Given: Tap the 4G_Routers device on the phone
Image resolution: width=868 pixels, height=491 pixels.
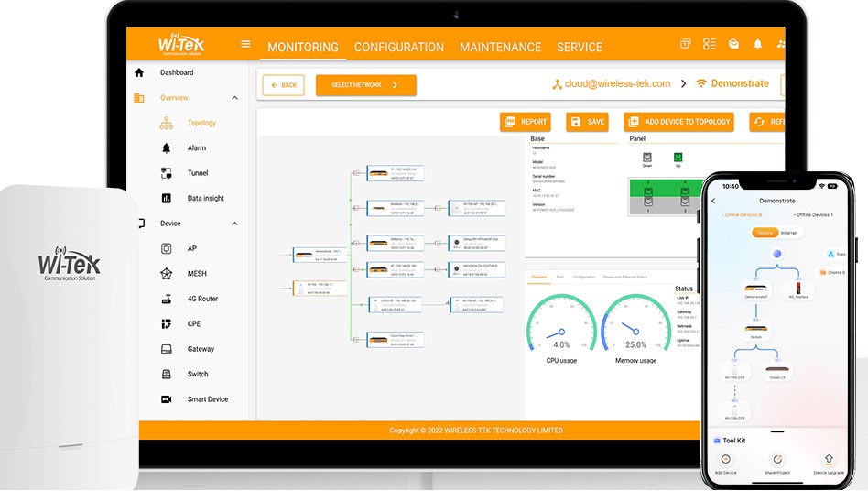Looking at the screenshot, I should tap(798, 290).
